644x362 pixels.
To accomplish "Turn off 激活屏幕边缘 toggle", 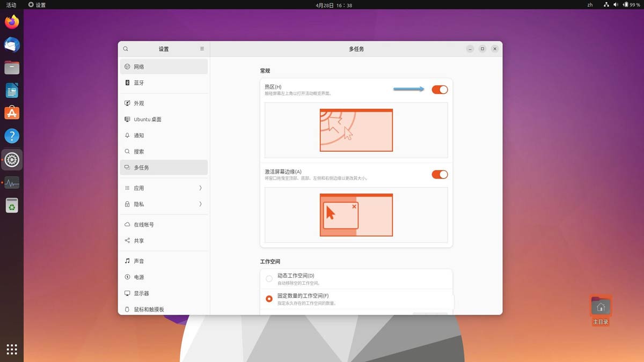I will [x=440, y=174].
